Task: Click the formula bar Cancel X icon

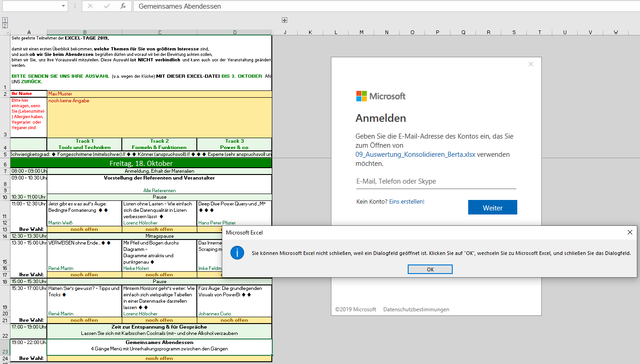Action: pyautogui.click(x=90, y=6)
